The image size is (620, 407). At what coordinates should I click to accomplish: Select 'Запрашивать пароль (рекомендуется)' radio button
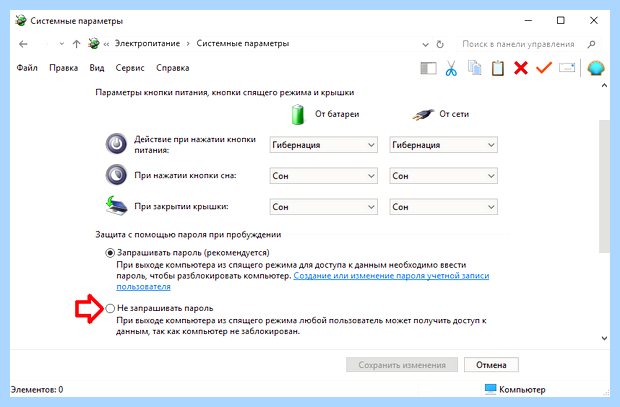(110, 253)
